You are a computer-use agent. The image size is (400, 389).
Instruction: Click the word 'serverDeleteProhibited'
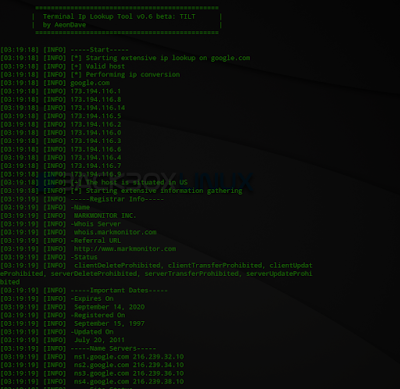pyautogui.click(x=94, y=274)
